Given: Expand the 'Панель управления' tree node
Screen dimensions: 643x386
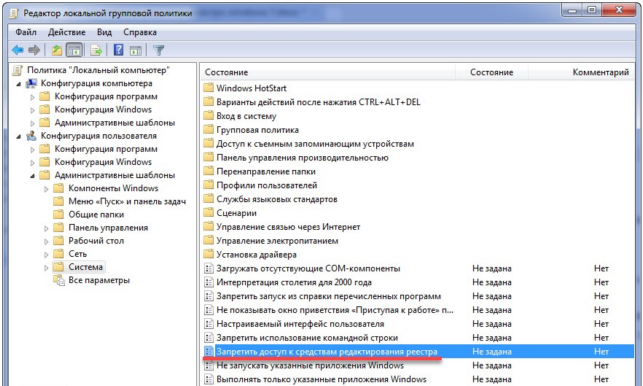Looking at the screenshot, I should pos(46,228).
